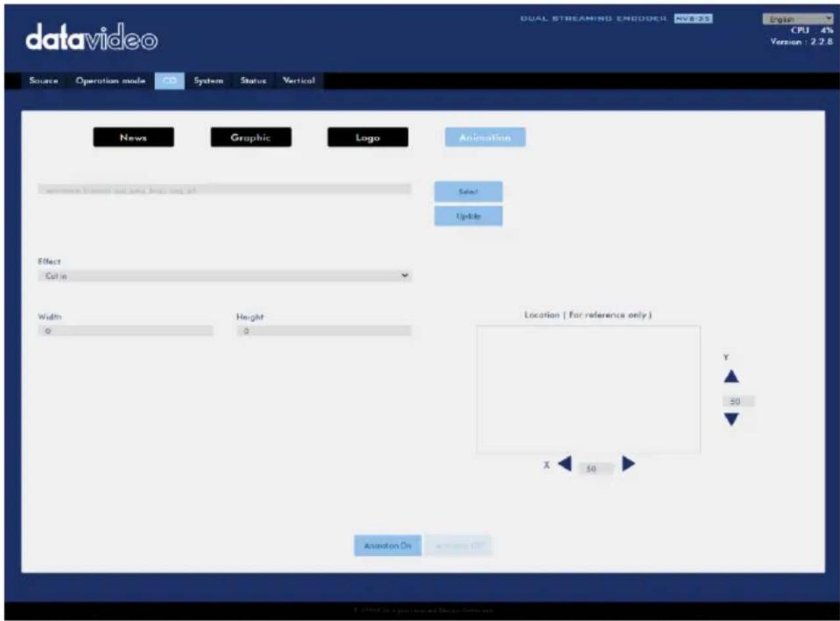Open the News section
Image resolution: width=840 pixels, height=621 pixels.
[x=133, y=137]
